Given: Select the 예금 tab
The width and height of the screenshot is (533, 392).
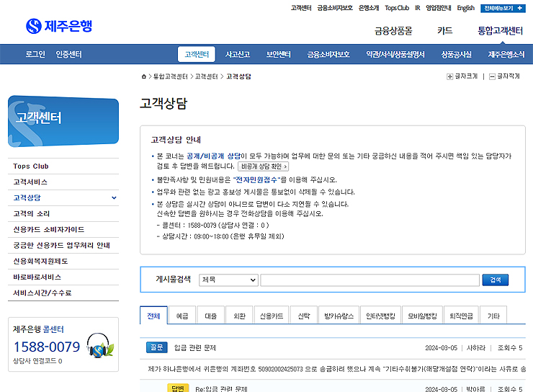Looking at the screenshot, I should [182, 316].
